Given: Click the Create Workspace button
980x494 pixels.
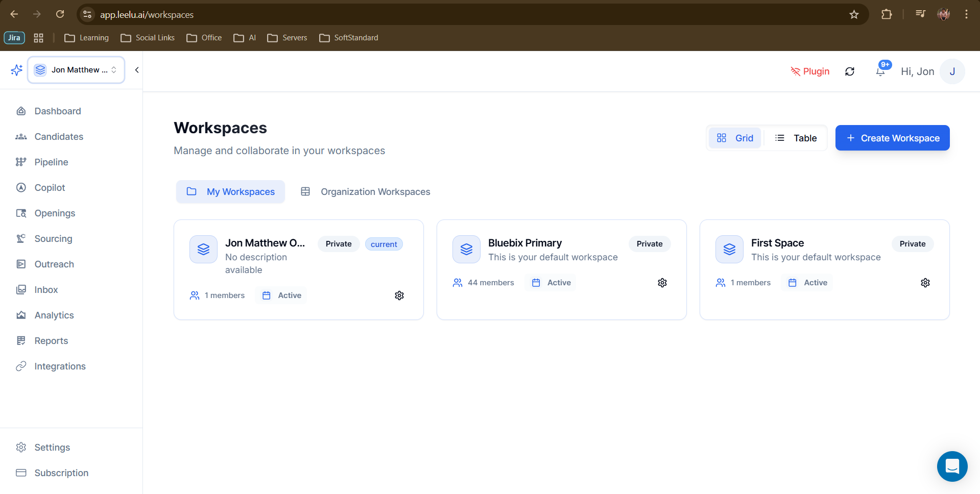Looking at the screenshot, I should coord(892,138).
